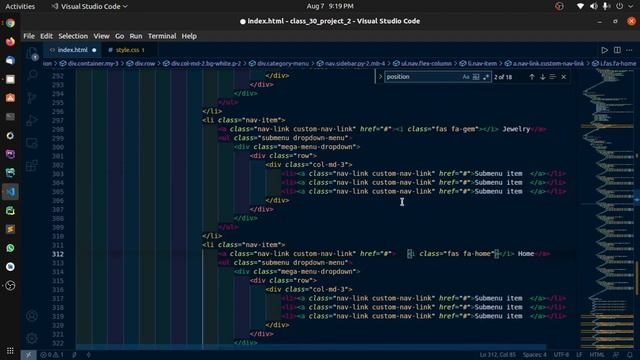Open the Extensions view
Screen dimensions: 640x360
point(32,166)
